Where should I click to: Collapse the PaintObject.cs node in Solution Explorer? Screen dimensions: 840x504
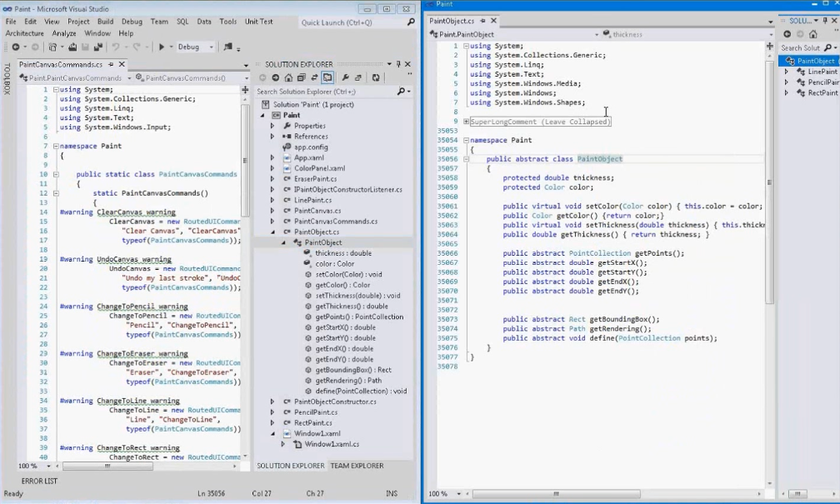[x=272, y=232]
